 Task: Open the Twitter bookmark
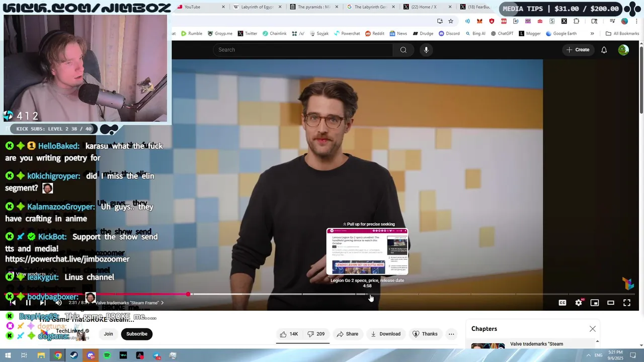tap(247, 34)
